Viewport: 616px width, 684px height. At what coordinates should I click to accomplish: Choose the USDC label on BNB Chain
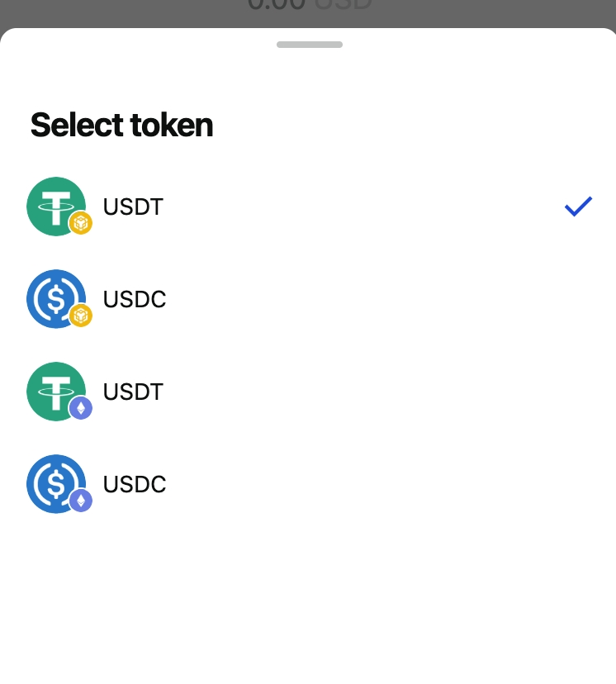(x=135, y=299)
